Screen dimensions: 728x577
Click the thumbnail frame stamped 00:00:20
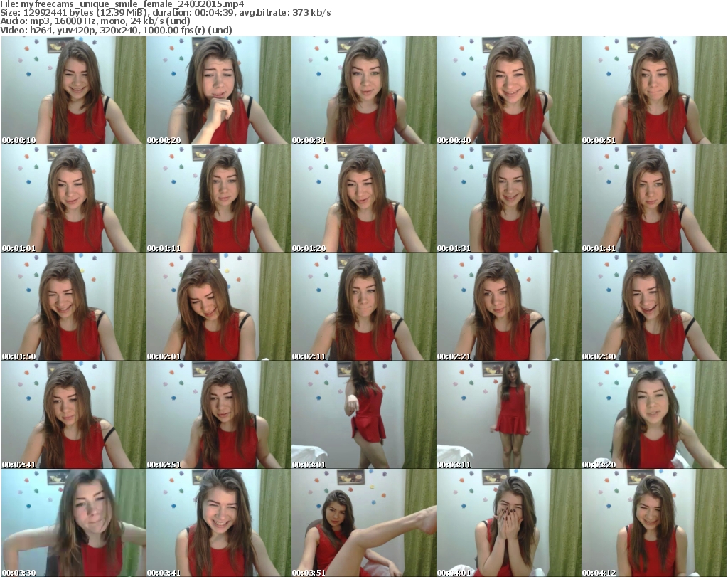219,90
